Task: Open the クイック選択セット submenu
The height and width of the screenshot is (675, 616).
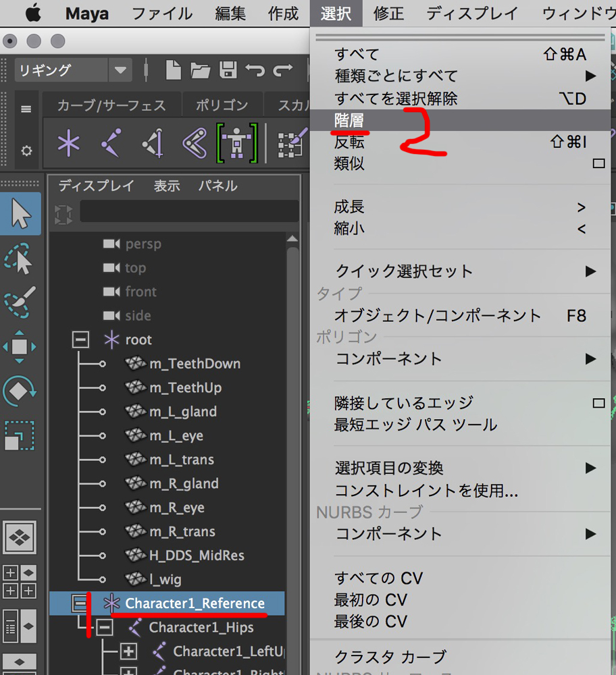Action: tap(460, 271)
